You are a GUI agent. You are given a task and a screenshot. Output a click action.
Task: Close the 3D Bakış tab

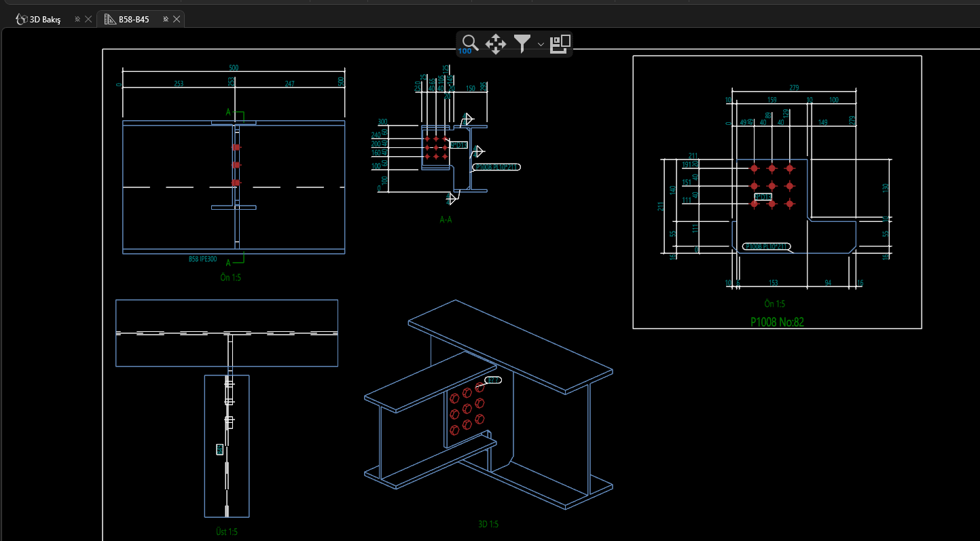click(x=88, y=20)
